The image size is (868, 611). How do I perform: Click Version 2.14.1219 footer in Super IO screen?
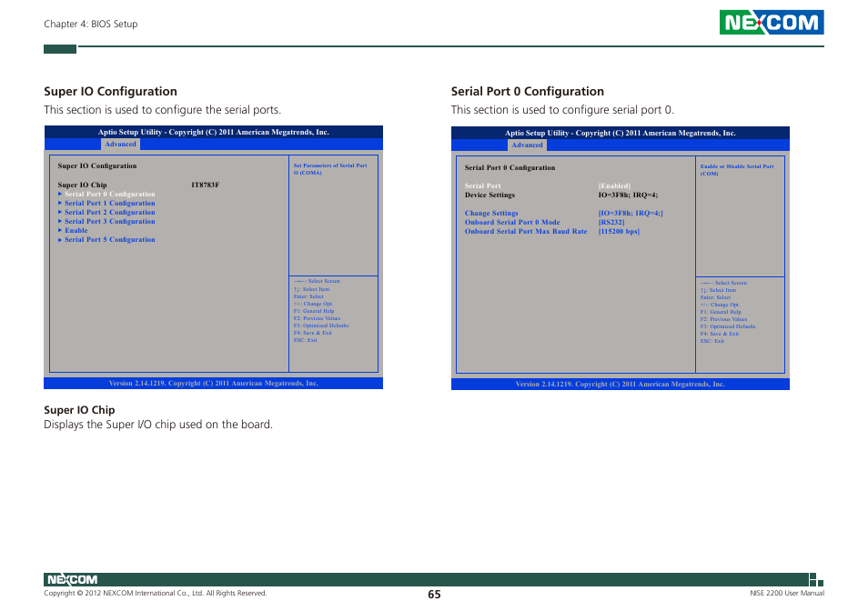213,383
